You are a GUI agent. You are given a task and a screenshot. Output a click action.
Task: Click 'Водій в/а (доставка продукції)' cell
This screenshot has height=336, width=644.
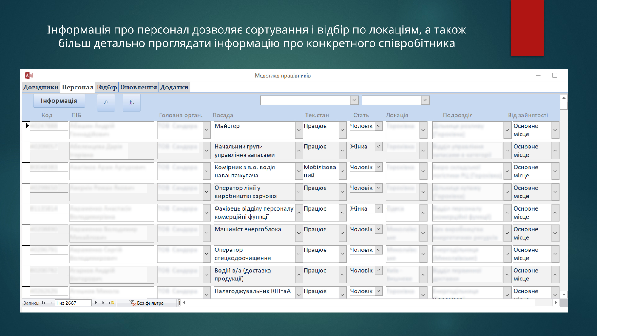pos(255,274)
